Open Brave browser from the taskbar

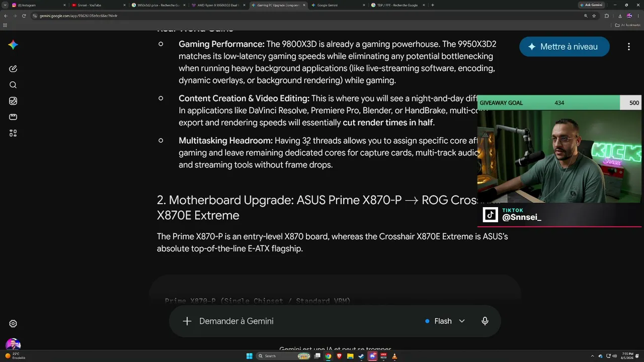pos(339,356)
